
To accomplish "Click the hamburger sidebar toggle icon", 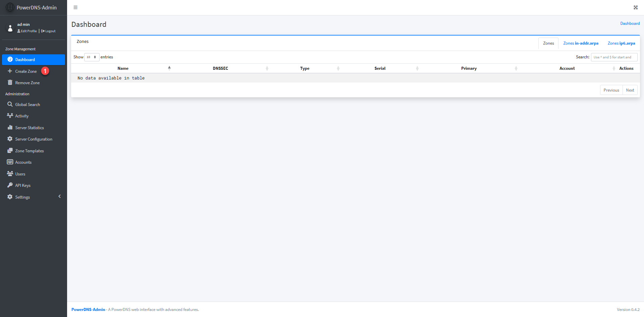I will coord(75,7).
